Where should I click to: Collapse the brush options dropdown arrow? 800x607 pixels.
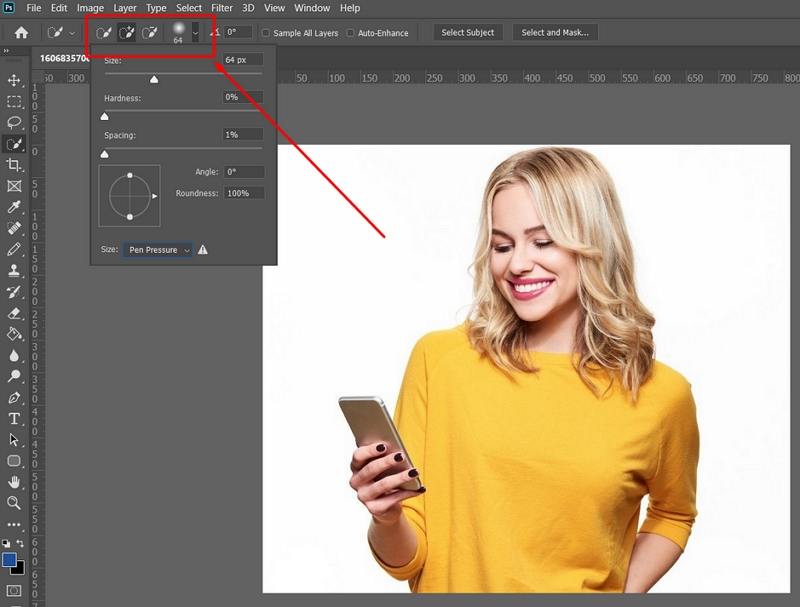click(195, 33)
